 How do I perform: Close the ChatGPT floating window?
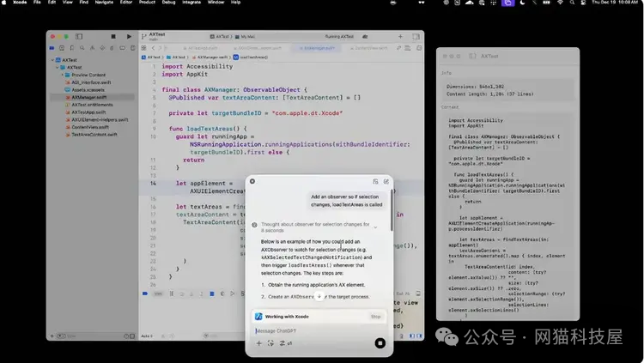pyautogui.click(x=253, y=181)
